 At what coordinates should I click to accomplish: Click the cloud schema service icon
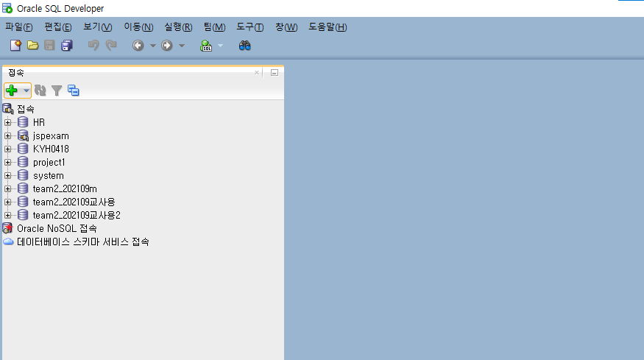point(8,241)
